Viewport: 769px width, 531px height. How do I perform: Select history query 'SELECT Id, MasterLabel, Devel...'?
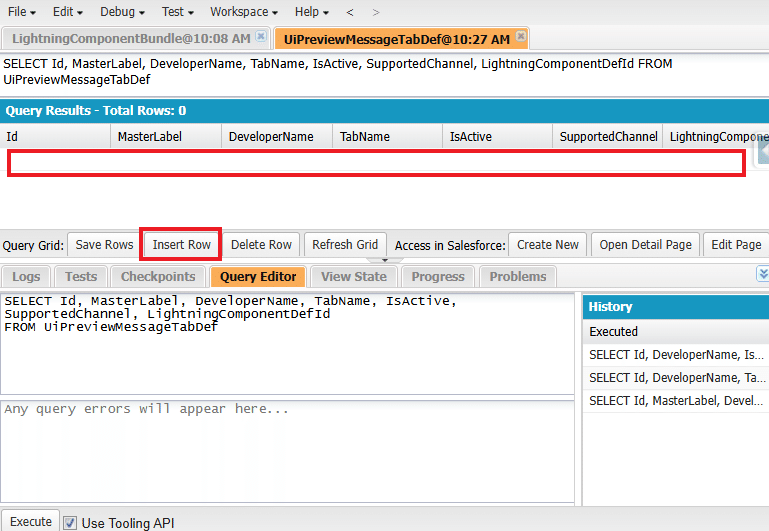[x=676, y=401]
